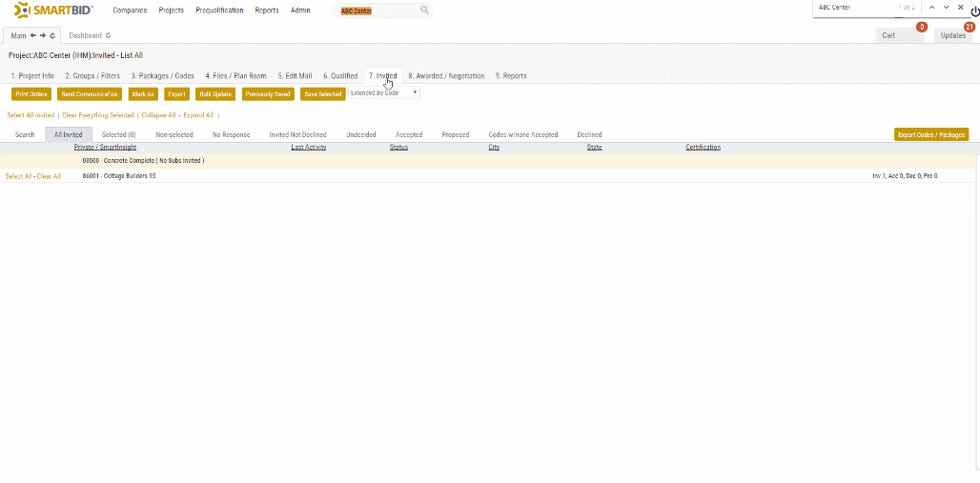Go to 5. Edit Mail tab
The width and height of the screenshot is (980, 483).
pyautogui.click(x=295, y=75)
